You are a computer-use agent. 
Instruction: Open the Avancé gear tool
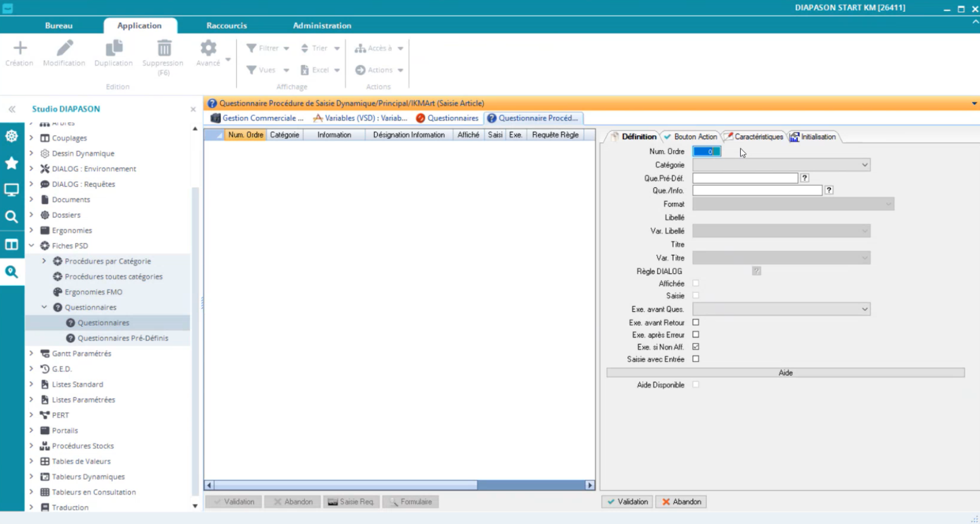(208, 48)
